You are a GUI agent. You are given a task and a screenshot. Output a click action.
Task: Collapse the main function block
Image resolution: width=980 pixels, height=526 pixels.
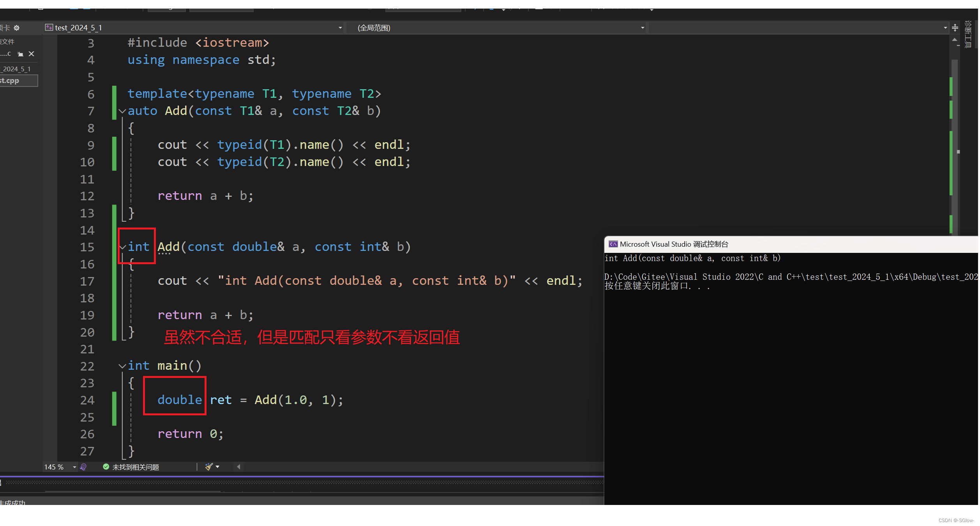coord(122,366)
